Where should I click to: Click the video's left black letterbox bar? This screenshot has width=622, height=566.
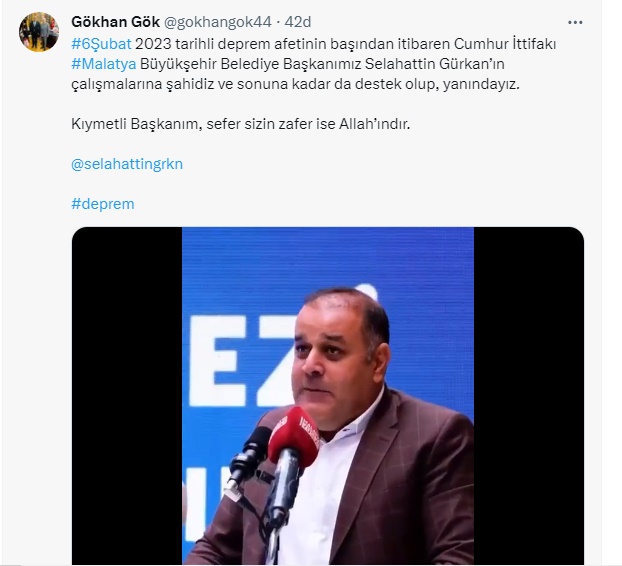click(127, 395)
